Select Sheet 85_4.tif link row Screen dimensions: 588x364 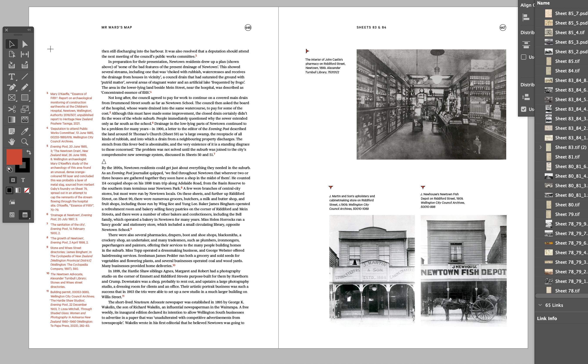[x=561, y=32]
